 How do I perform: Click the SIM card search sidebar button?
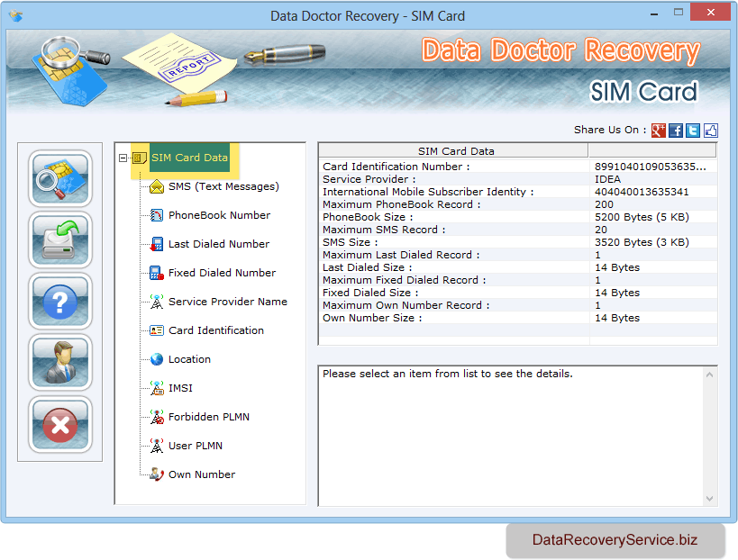tap(60, 178)
